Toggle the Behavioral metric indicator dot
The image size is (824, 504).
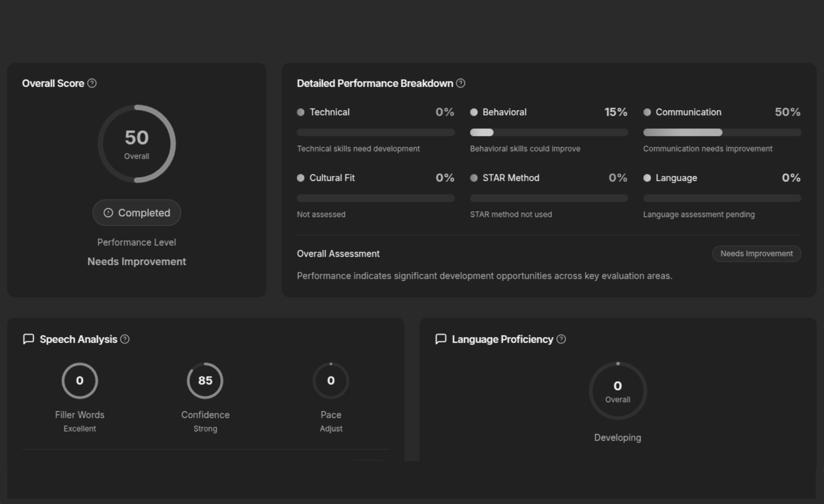coord(474,112)
